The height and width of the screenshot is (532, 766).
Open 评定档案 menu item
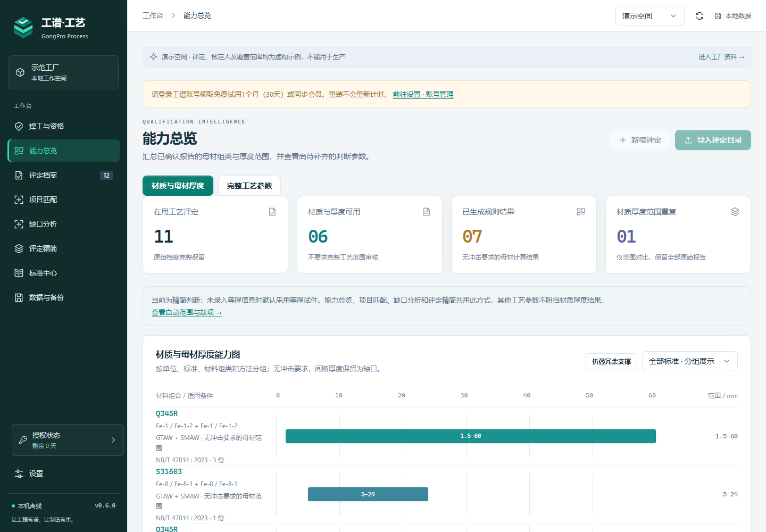coord(64,175)
